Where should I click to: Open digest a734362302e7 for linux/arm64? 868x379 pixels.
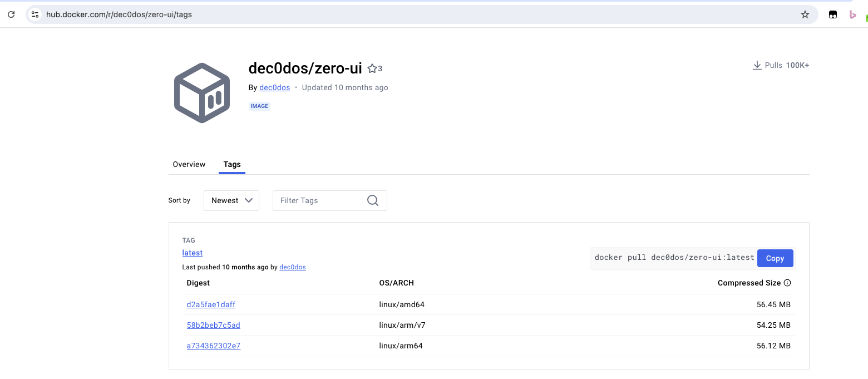click(213, 346)
